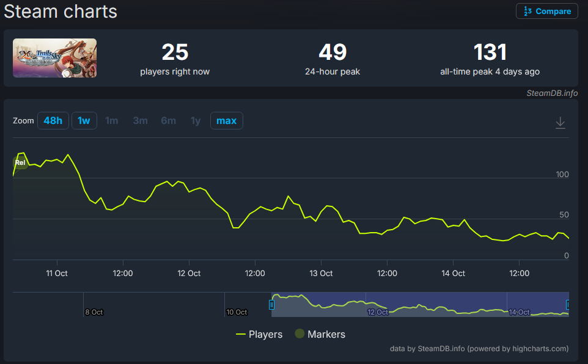Select the 48h zoom range

tap(53, 121)
